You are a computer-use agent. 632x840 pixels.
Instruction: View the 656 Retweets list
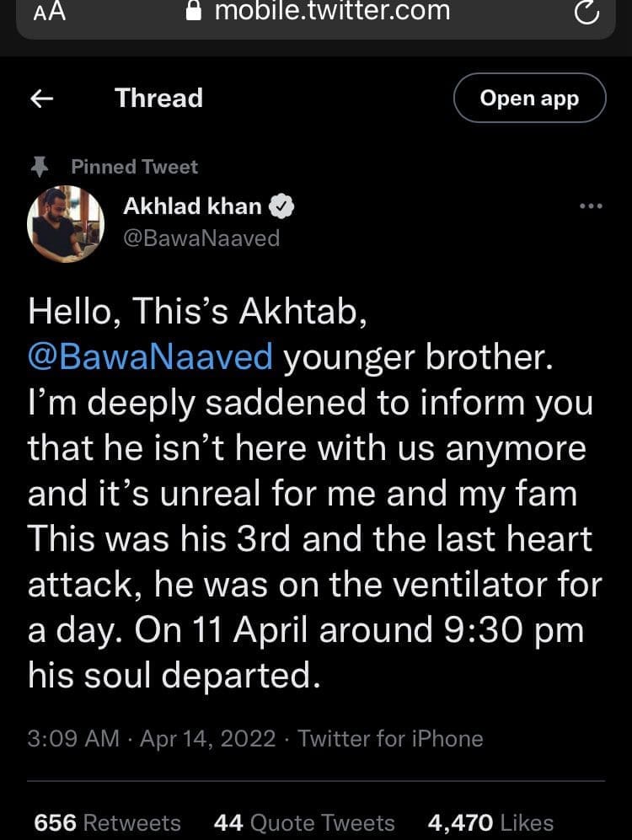click(107, 822)
